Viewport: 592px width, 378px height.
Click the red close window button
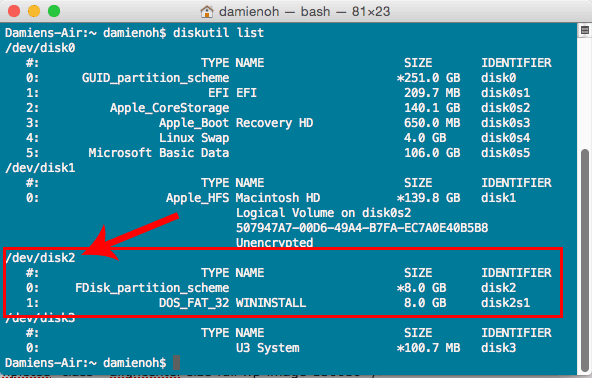tap(14, 11)
